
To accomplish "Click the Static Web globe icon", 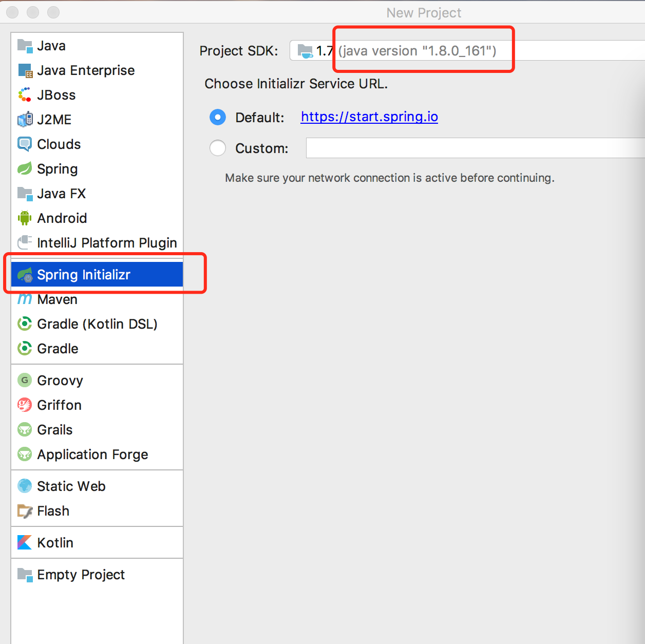I will click(x=25, y=486).
